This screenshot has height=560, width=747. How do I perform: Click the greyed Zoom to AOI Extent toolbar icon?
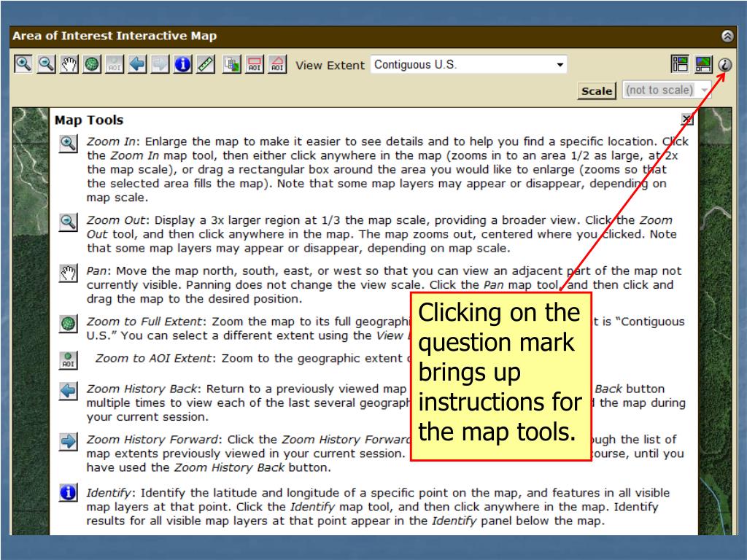(115, 64)
